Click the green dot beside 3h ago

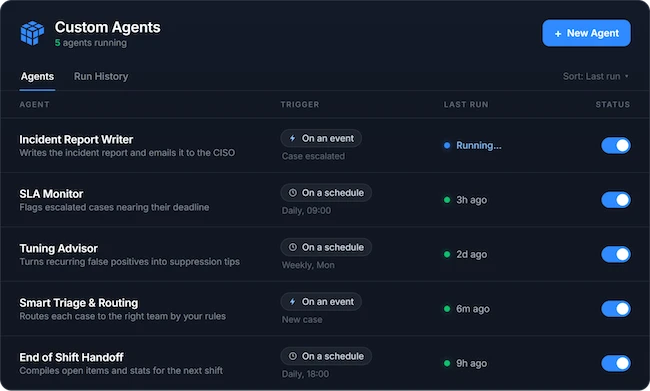point(447,200)
